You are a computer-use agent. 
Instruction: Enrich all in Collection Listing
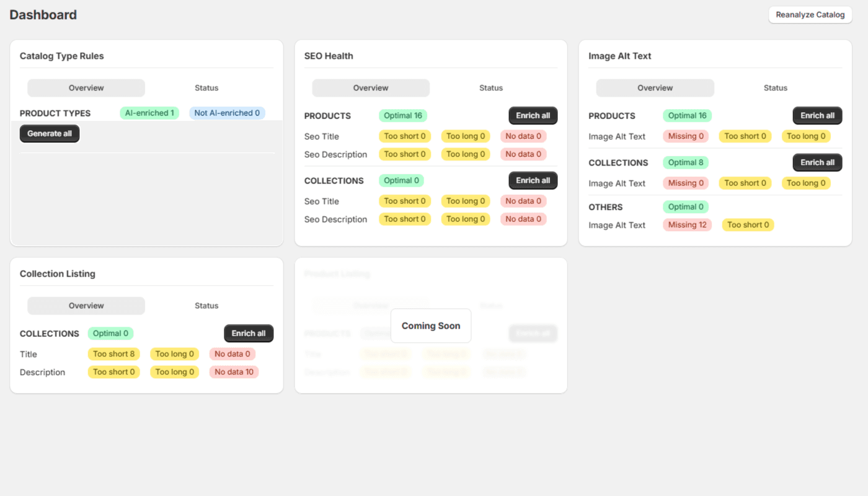(x=249, y=334)
